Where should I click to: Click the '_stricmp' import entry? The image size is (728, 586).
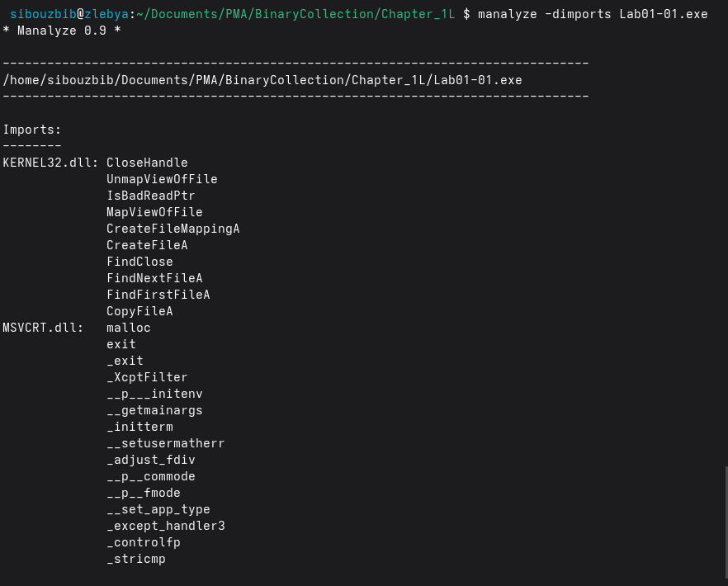point(136,559)
